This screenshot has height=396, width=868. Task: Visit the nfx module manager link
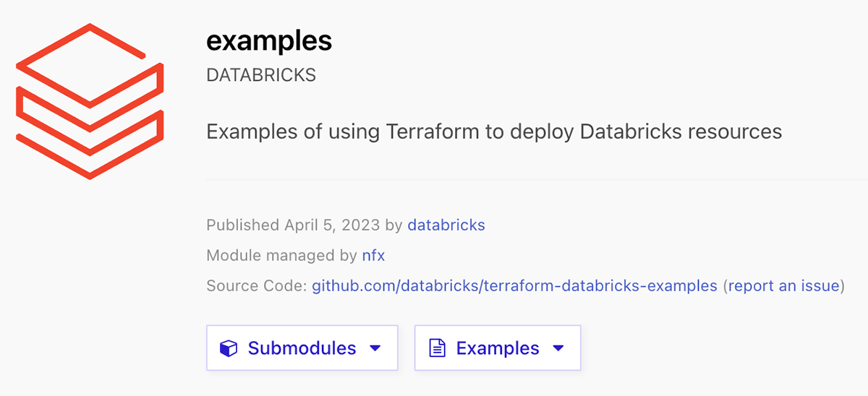373,255
